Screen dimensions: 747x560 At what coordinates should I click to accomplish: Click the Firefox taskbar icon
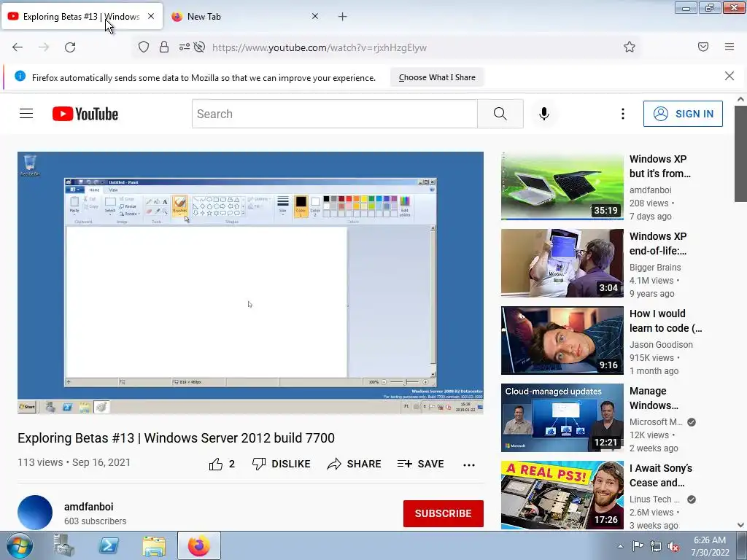point(199,545)
